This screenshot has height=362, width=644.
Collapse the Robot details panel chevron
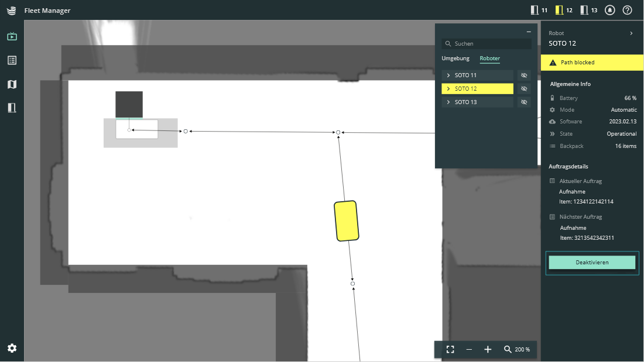click(x=631, y=33)
